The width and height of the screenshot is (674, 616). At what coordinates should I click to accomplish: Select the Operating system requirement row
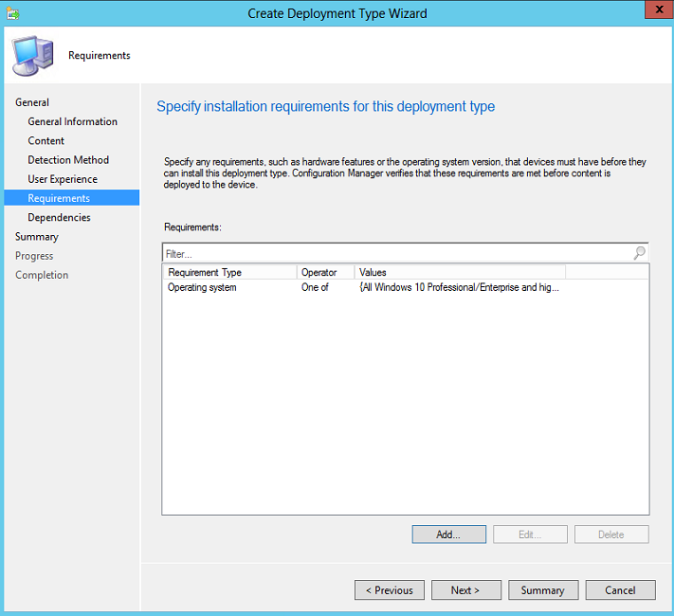tap(406, 287)
